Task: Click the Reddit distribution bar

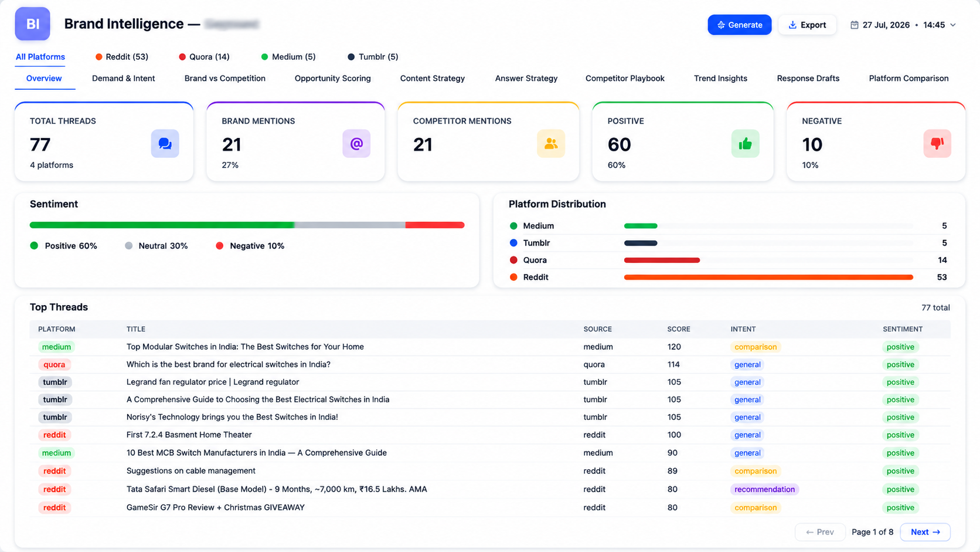Action: tap(768, 277)
